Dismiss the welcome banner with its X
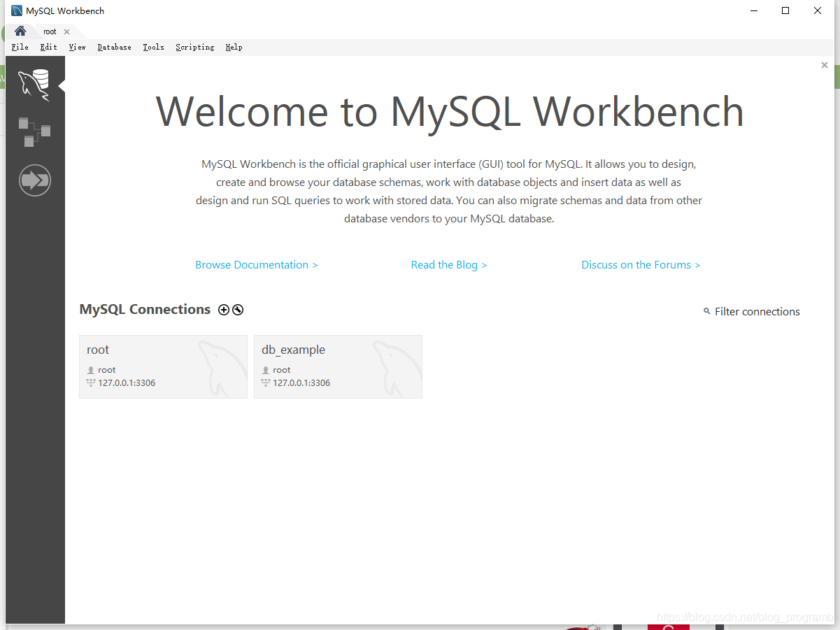840x630 pixels. (x=824, y=64)
